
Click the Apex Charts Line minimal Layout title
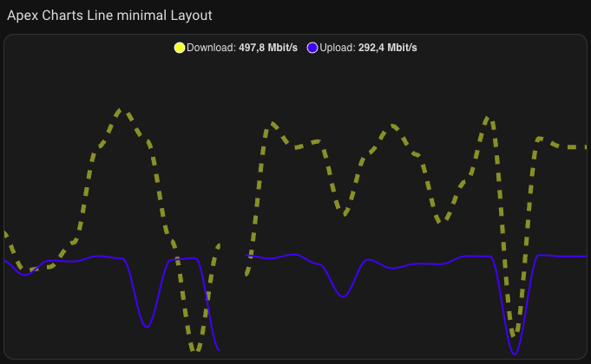point(109,16)
